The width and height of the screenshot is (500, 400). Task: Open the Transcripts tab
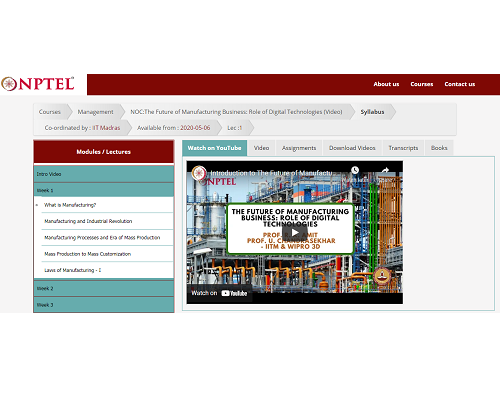point(403,148)
